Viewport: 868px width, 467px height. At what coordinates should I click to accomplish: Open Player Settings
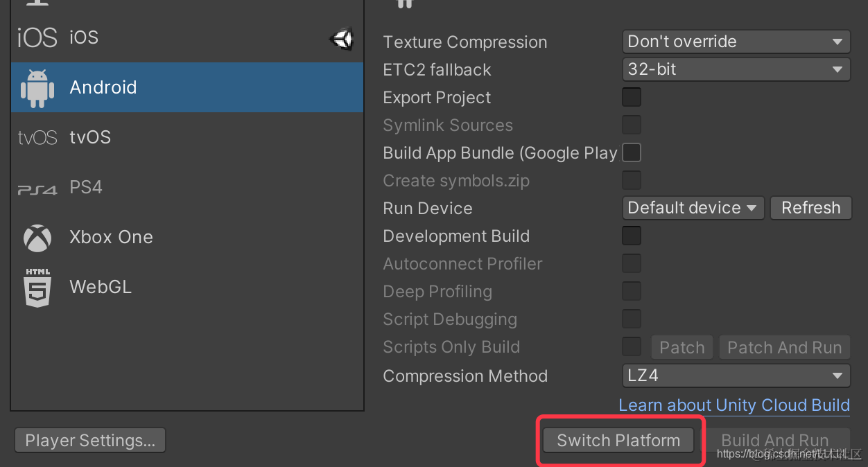(90, 440)
